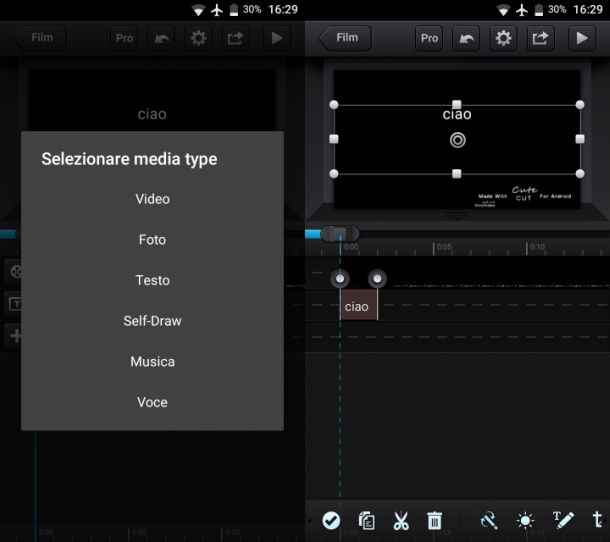The height and width of the screenshot is (542, 610).
Task: Choose Voce in the media type dialog
Action: click(x=152, y=402)
